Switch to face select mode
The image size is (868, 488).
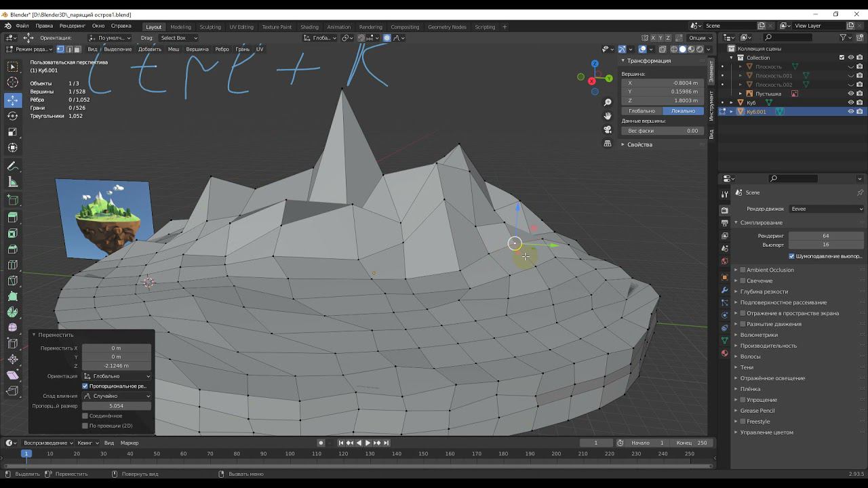tap(77, 49)
